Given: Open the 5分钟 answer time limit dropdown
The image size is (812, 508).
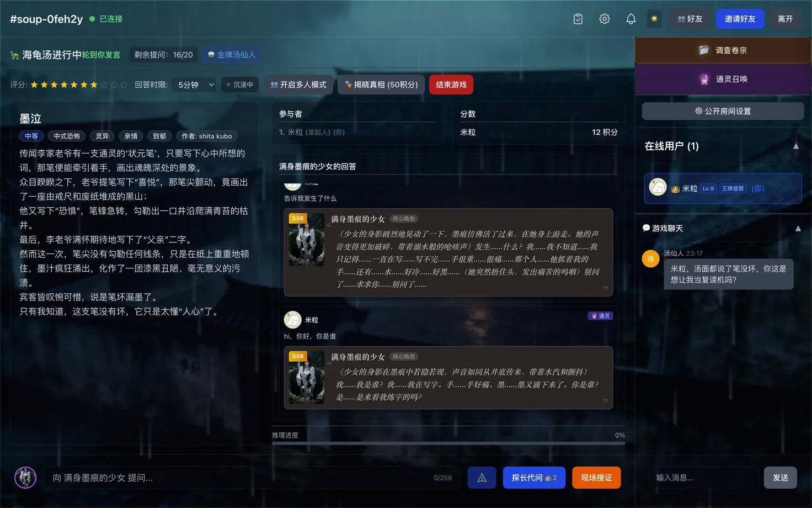Looking at the screenshot, I should click(195, 84).
